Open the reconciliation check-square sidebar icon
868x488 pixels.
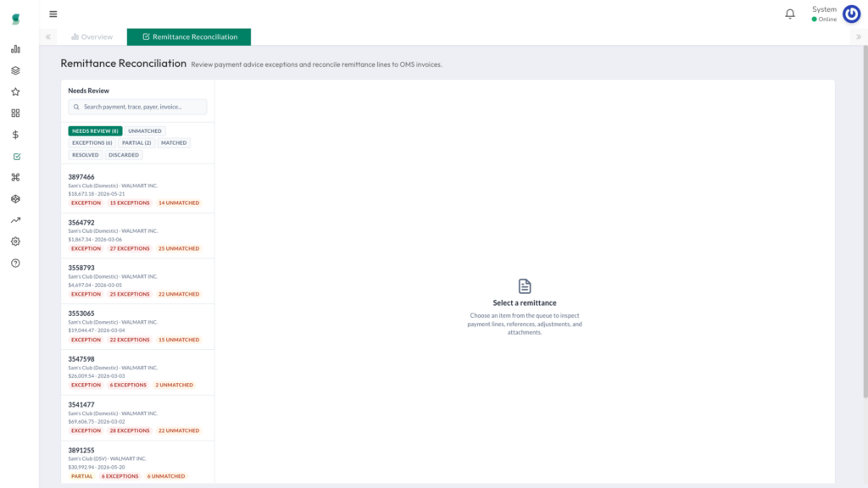[17, 157]
